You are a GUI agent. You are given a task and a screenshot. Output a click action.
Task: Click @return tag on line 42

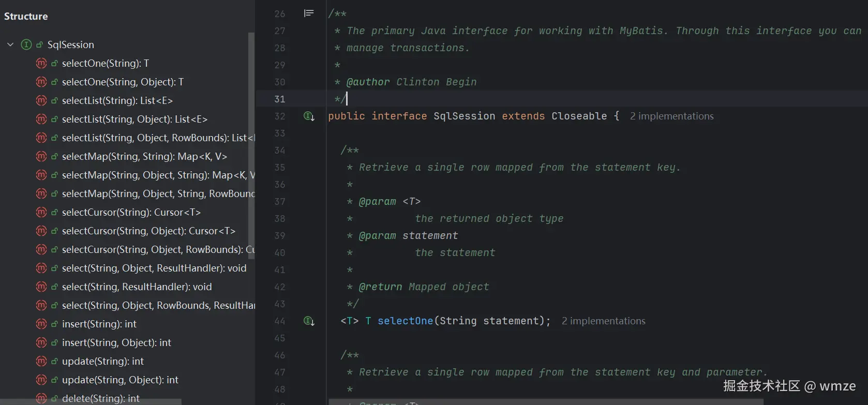click(x=380, y=287)
